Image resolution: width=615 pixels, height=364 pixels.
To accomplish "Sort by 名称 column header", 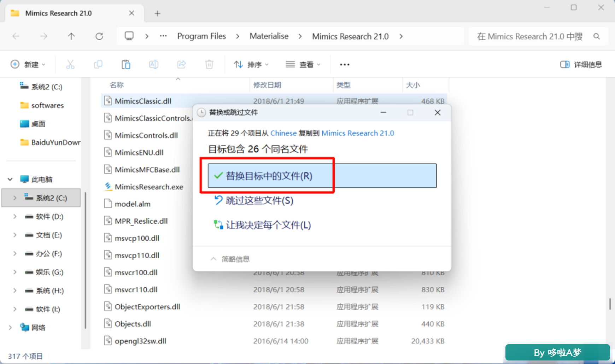I will pos(117,85).
